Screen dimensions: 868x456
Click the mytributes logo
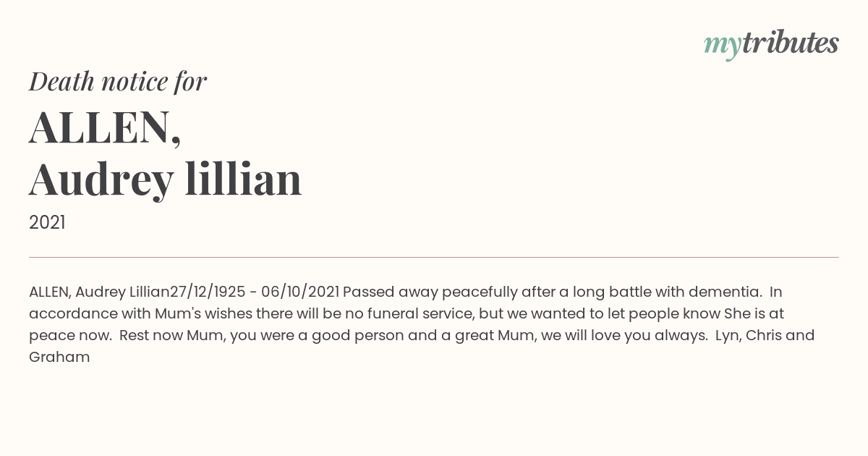pyautogui.click(x=771, y=44)
